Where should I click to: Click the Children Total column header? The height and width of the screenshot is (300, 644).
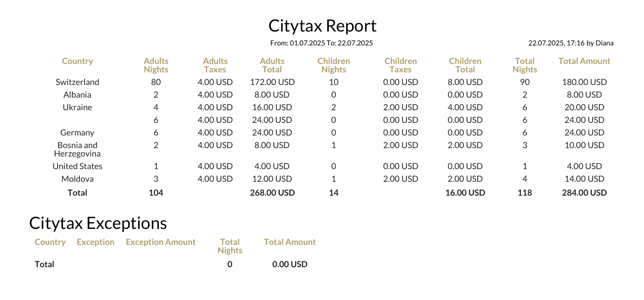[x=465, y=65]
